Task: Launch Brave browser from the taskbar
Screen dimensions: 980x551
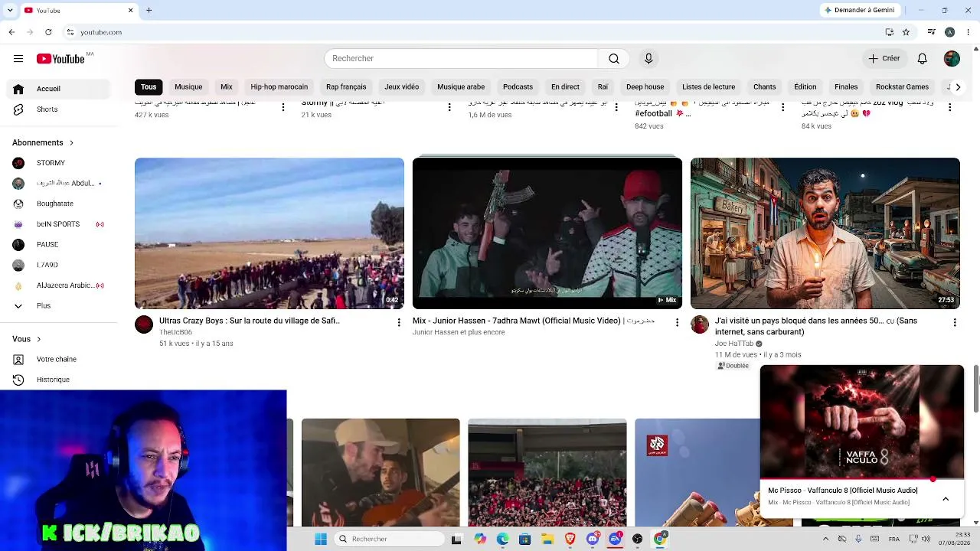Action: (570, 539)
